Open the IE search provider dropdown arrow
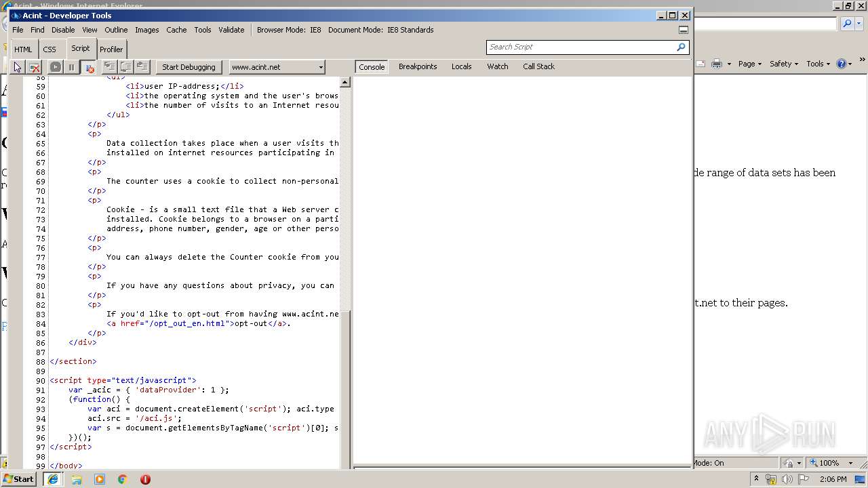Screen dimensions: 868x488 click(x=859, y=24)
